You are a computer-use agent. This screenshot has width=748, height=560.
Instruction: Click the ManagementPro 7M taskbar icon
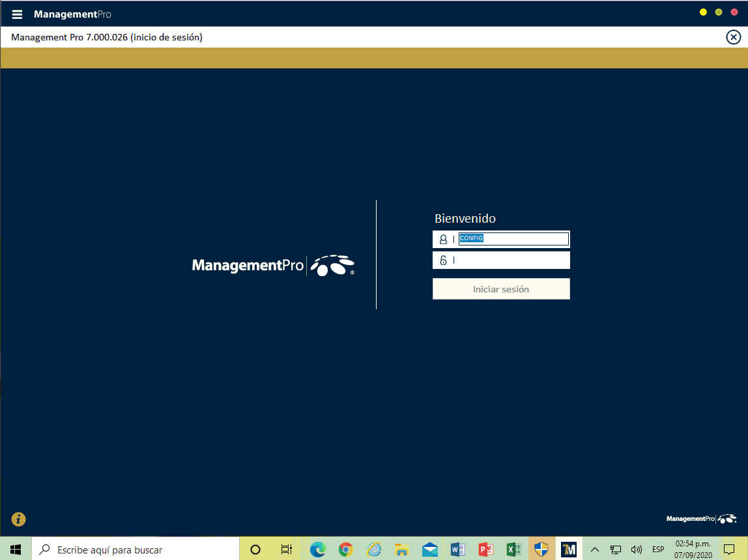coord(569,550)
